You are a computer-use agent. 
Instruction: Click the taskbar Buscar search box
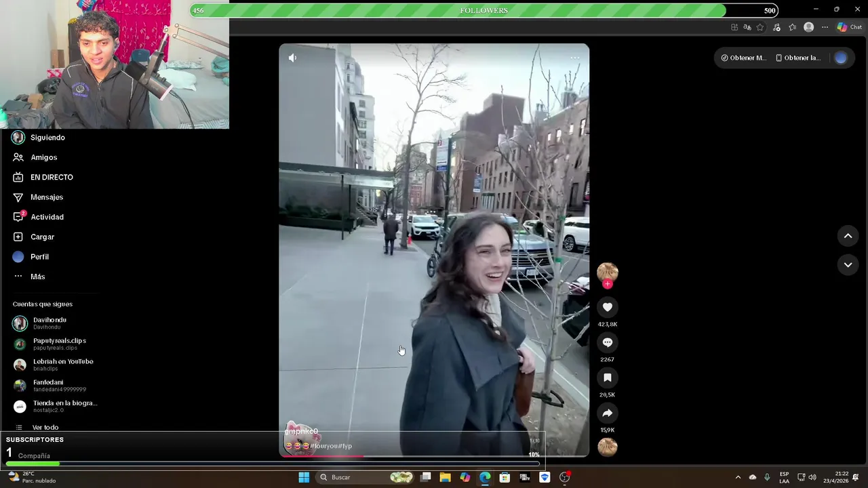366,477
